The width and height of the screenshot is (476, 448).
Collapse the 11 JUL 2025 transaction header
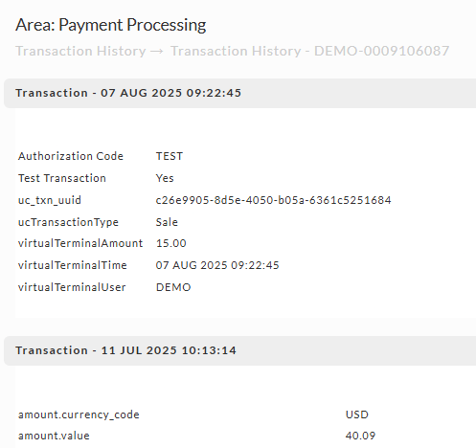tap(239, 350)
